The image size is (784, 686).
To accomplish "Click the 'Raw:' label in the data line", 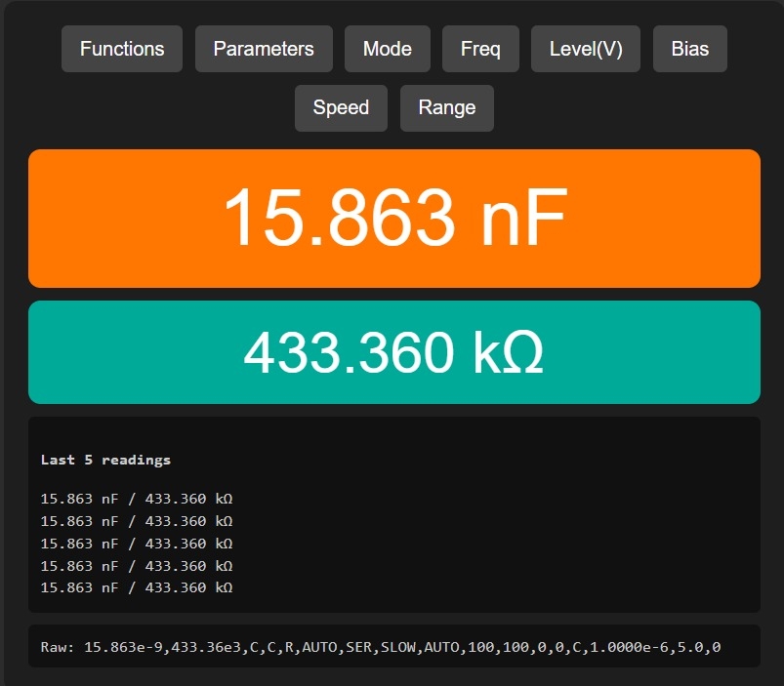I will pyautogui.click(x=59, y=647).
